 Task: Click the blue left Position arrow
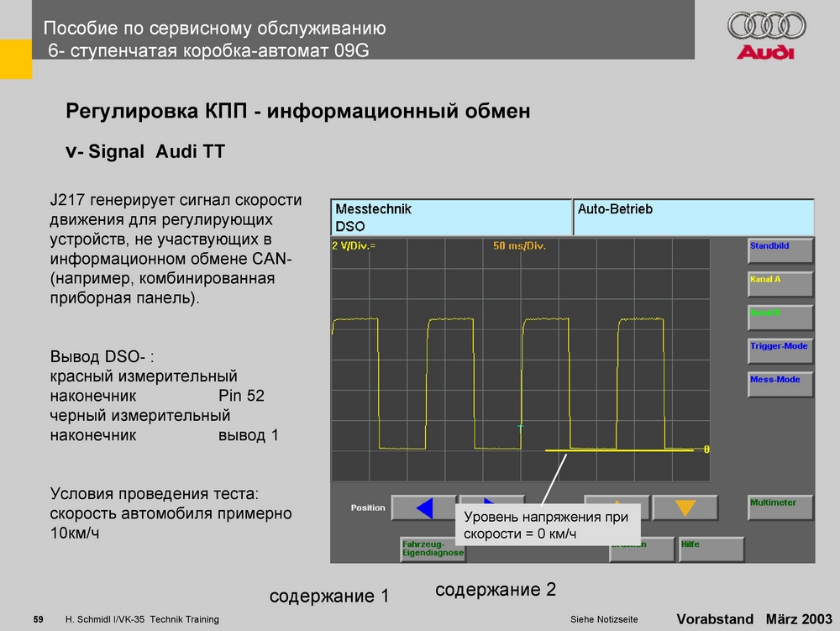(x=423, y=507)
